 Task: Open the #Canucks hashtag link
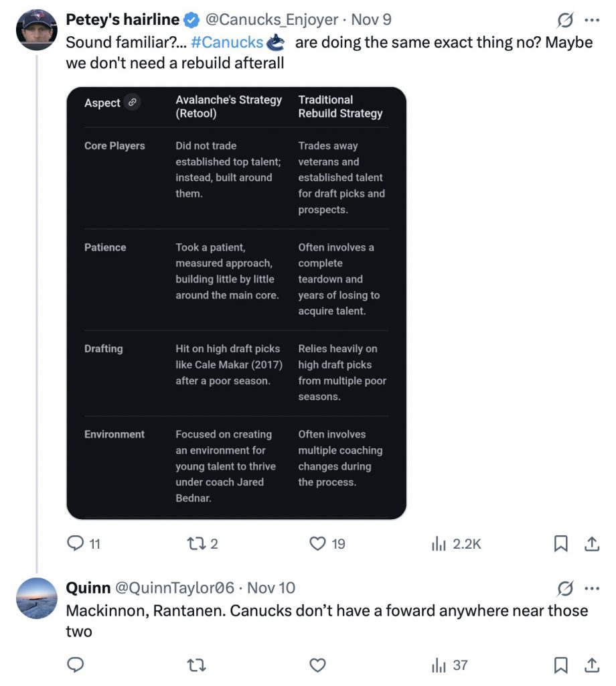226,42
